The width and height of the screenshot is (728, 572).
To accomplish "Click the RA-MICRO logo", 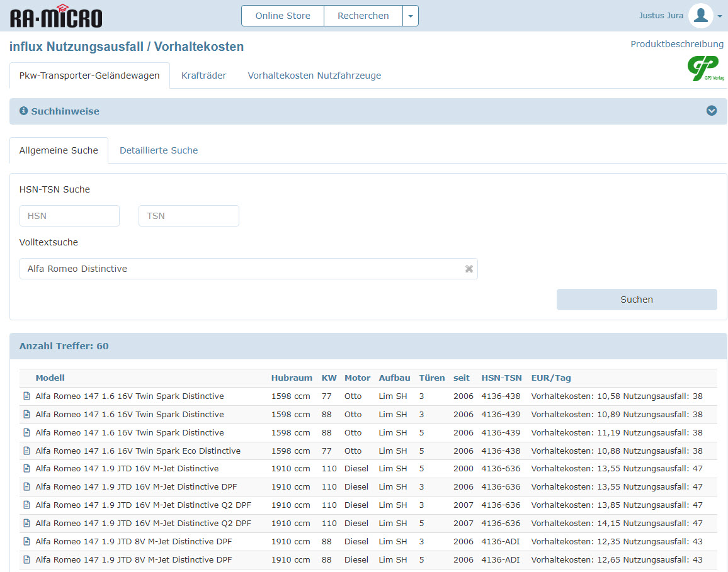I will click(x=55, y=16).
